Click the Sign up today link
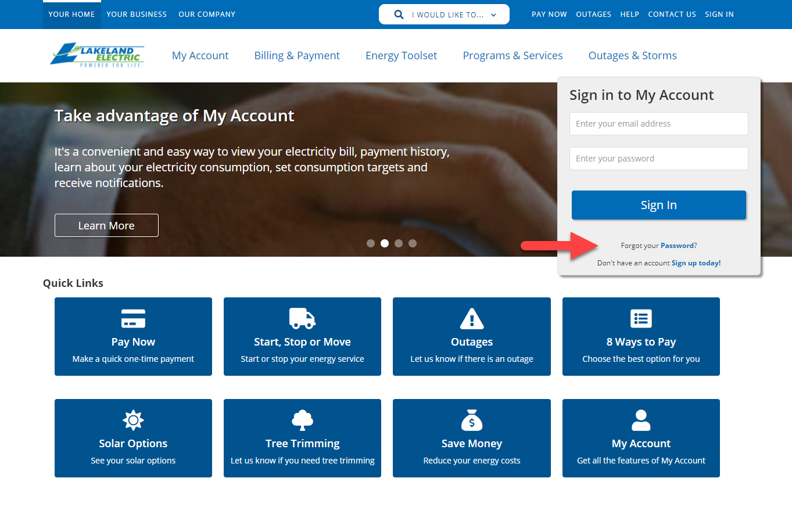The width and height of the screenshot is (792, 532). [696, 263]
